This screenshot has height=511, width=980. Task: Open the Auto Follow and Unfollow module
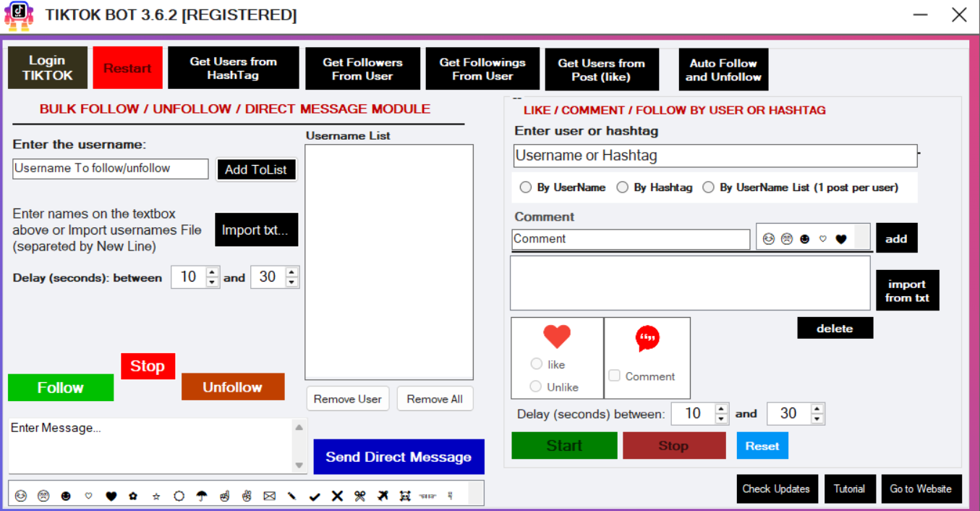[723, 70]
